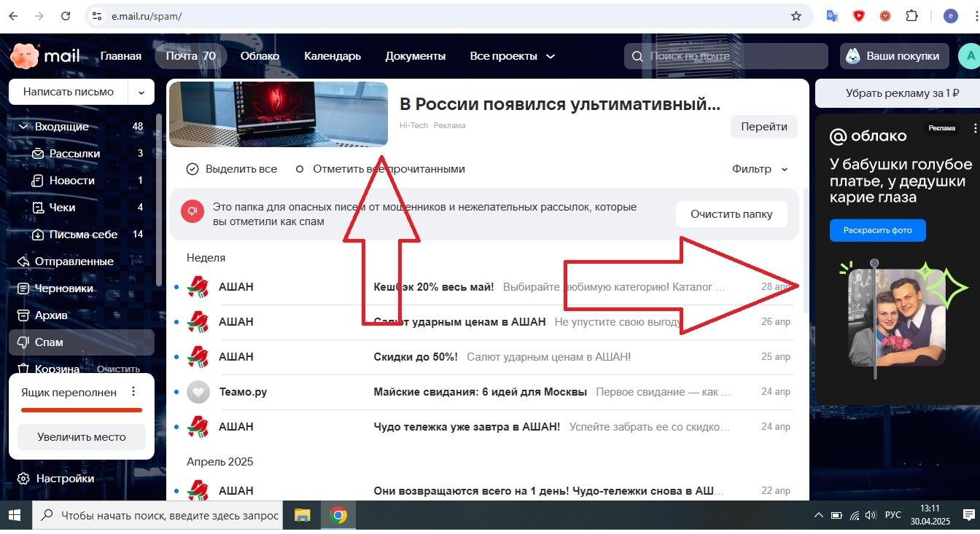Toggle unread dot on Teamo.ru email
The width and height of the screenshot is (980, 534).
coord(176,392)
